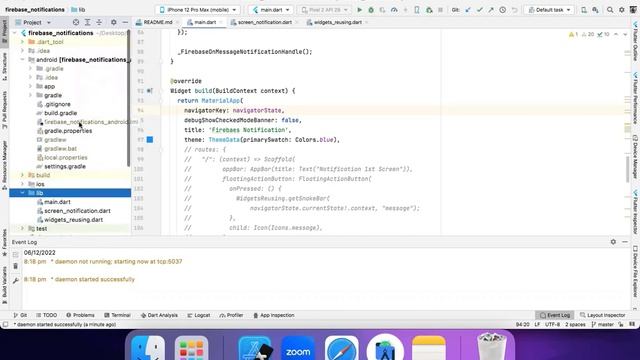This screenshot has width=640, height=360.
Task: Click the Git update project arrow
Action: tap(468, 10)
